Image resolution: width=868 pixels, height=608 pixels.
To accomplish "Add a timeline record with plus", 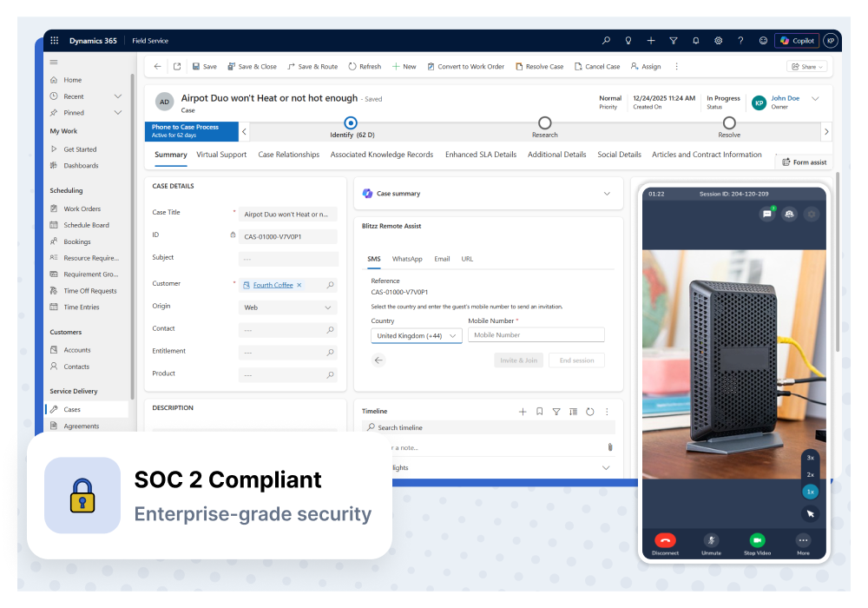I will [x=523, y=412].
